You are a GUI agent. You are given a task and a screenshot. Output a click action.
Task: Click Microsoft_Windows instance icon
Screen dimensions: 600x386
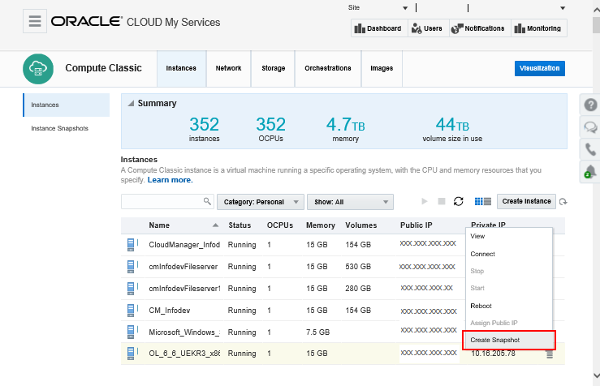pos(131,332)
